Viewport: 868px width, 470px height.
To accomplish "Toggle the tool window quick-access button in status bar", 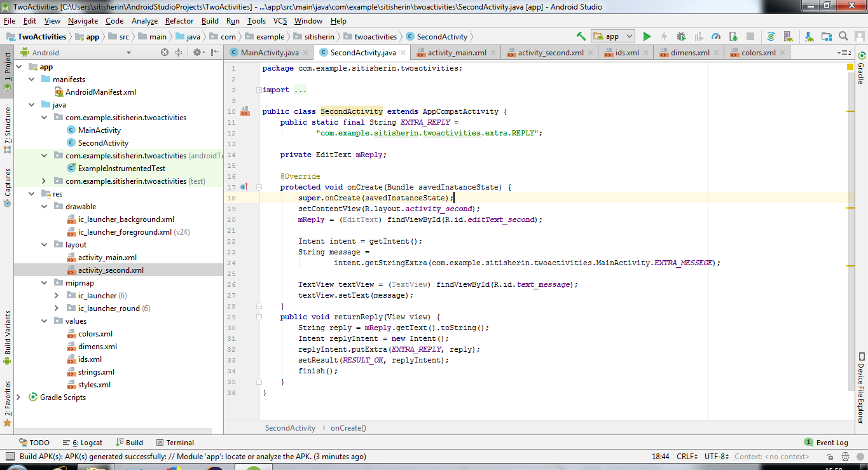I will tap(9, 457).
